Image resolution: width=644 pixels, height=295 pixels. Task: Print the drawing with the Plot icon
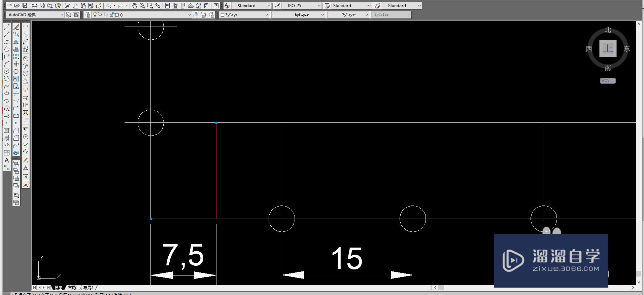[x=34, y=6]
